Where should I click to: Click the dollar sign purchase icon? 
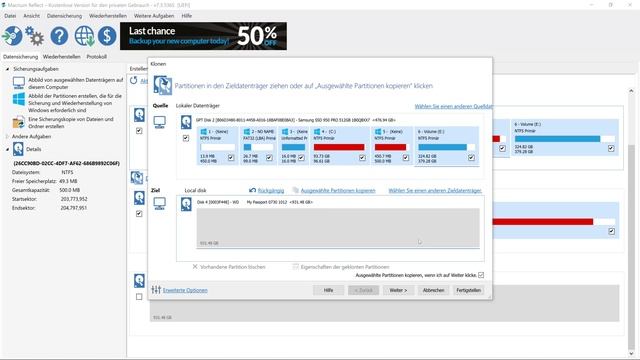tap(107, 36)
